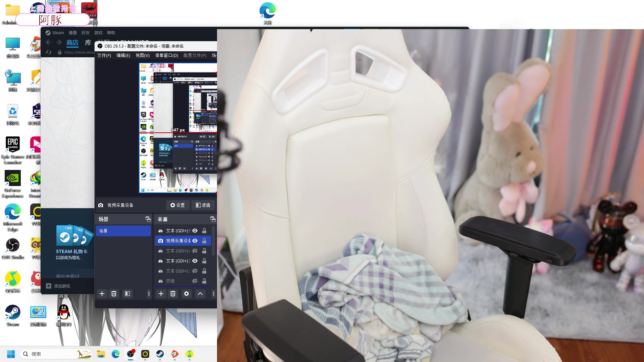Open OBS Studio desktop shortcut

[x=13, y=248]
